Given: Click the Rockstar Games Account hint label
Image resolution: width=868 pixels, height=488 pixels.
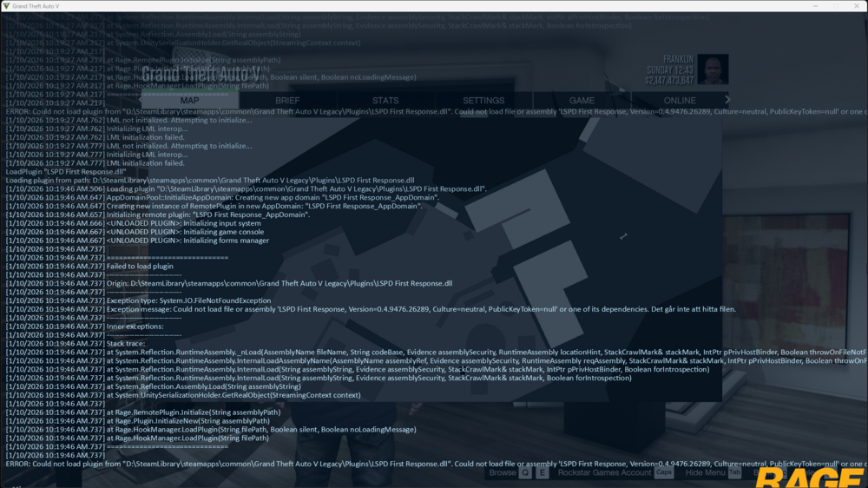Looking at the screenshot, I should [604, 472].
